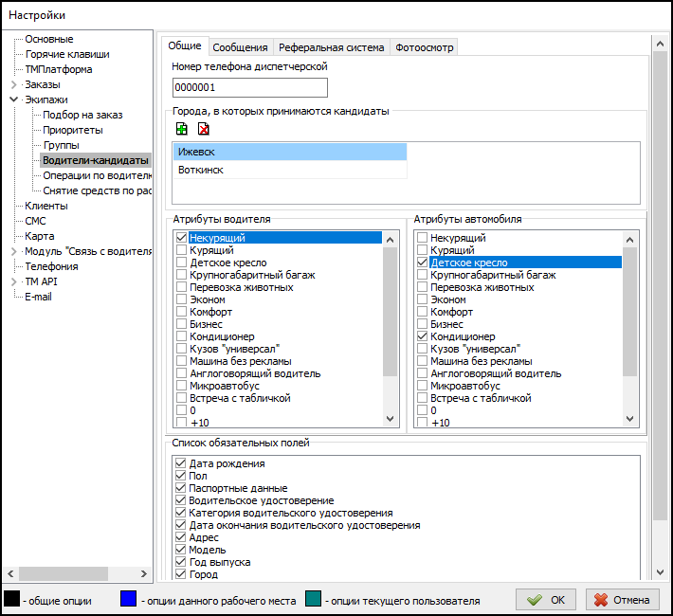Disable required field Дата рождения
The image size is (673, 616).
182,463
